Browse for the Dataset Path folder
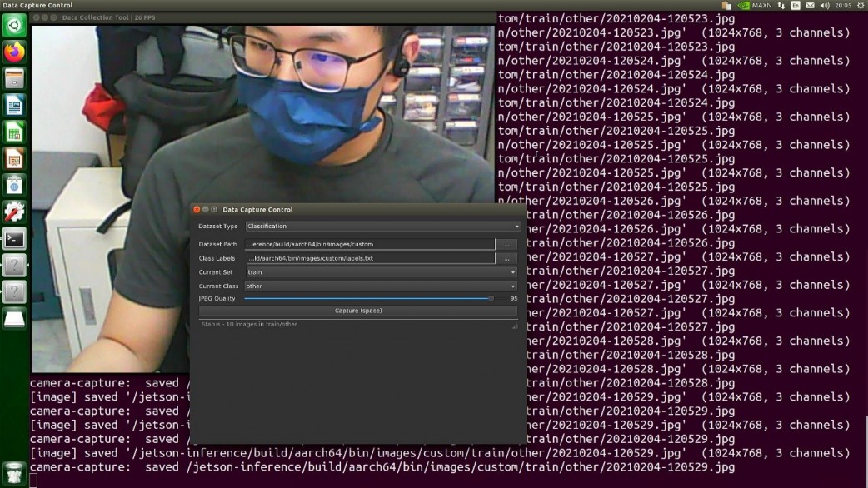The image size is (868, 488). pyautogui.click(x=506, y=244)
